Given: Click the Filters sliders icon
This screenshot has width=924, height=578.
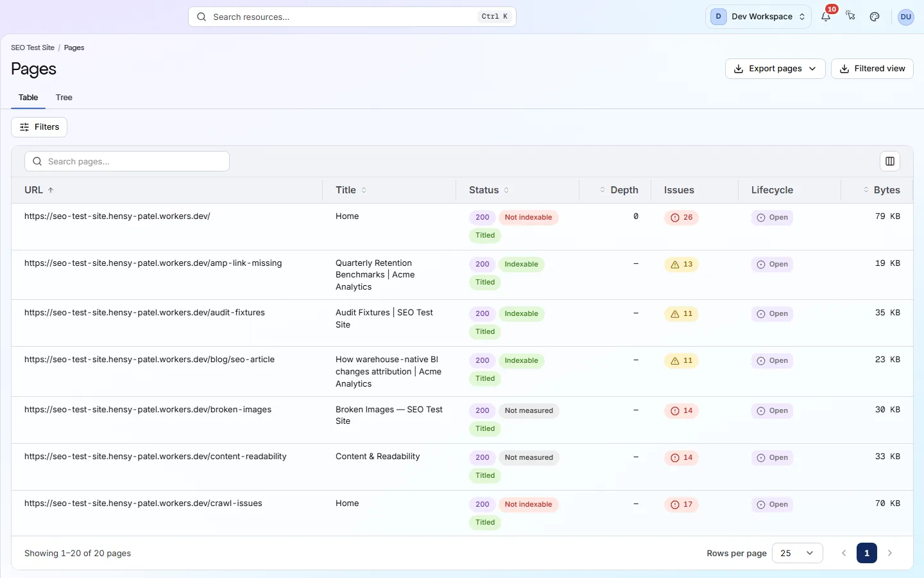Looking at the screenshot, I should pyautogui.click(x=24, y=127).
